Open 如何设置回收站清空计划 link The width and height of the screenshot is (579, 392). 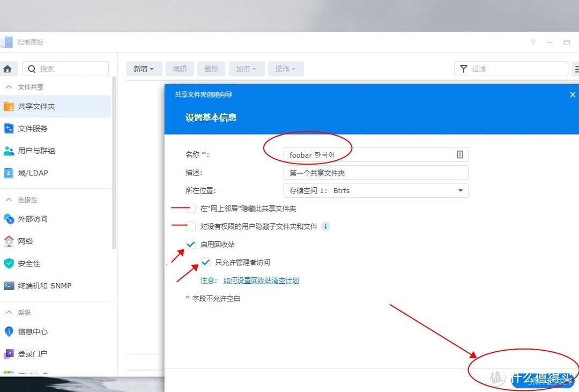261,280
